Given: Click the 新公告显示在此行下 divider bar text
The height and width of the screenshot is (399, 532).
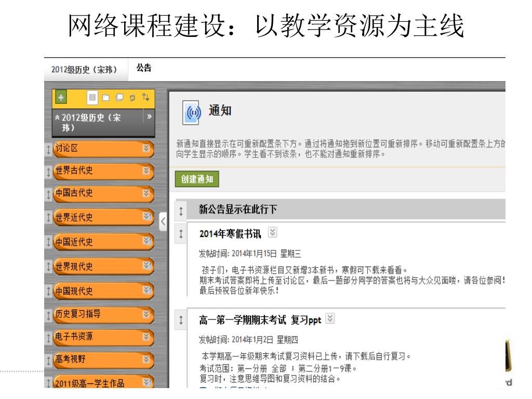Looking at the screenshot, I should click(238, 209).
